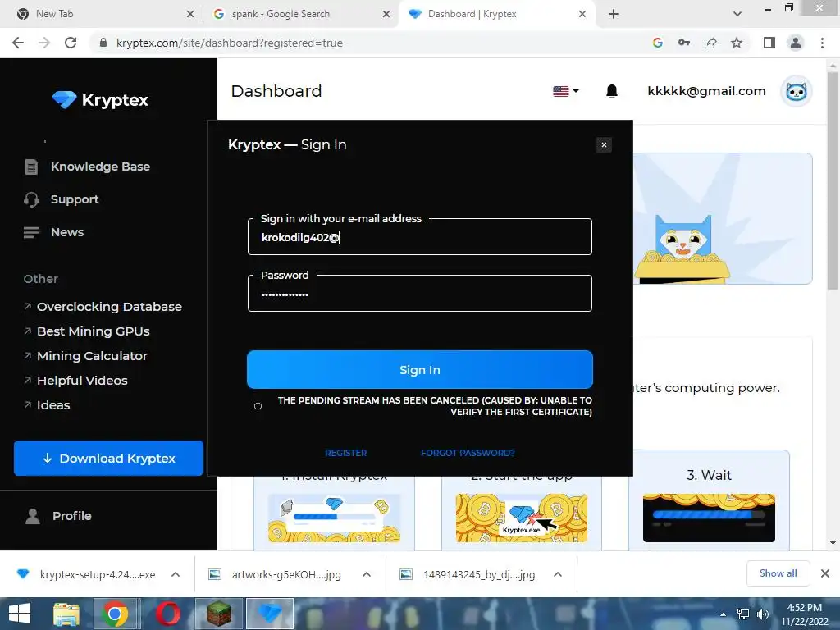Open the Best Mining GPUs link

tap(94, 331)
